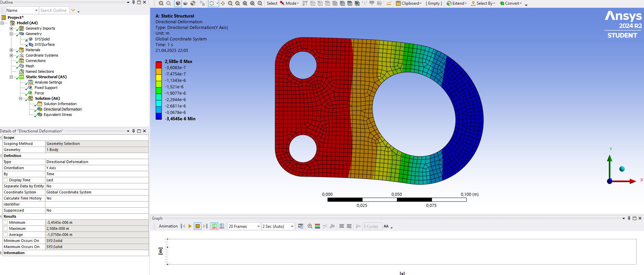The height and width of the screenshot is (275, 644).
Task: Check the Minimum result checkbox
Action: tap(6, 222)
